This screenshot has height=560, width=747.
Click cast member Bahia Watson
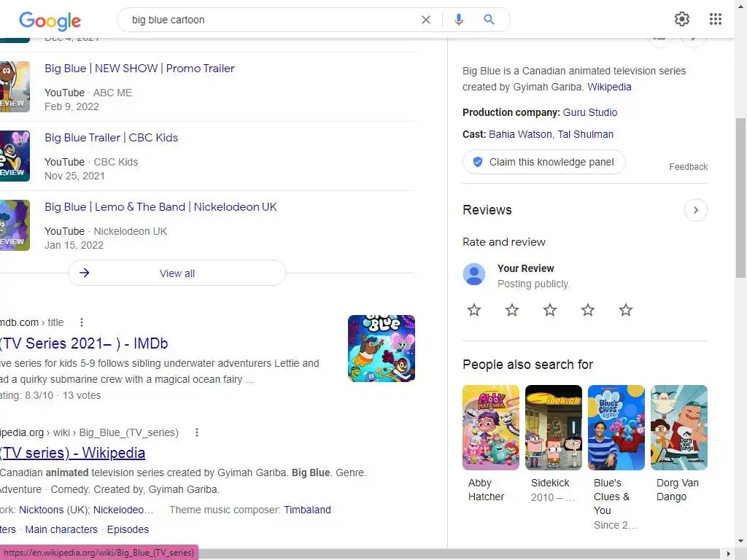[x=520, y=134]
